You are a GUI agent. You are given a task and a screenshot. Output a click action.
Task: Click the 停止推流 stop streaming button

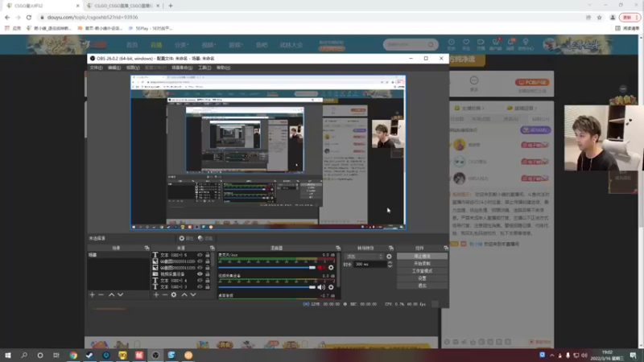[x=422, y=256]
